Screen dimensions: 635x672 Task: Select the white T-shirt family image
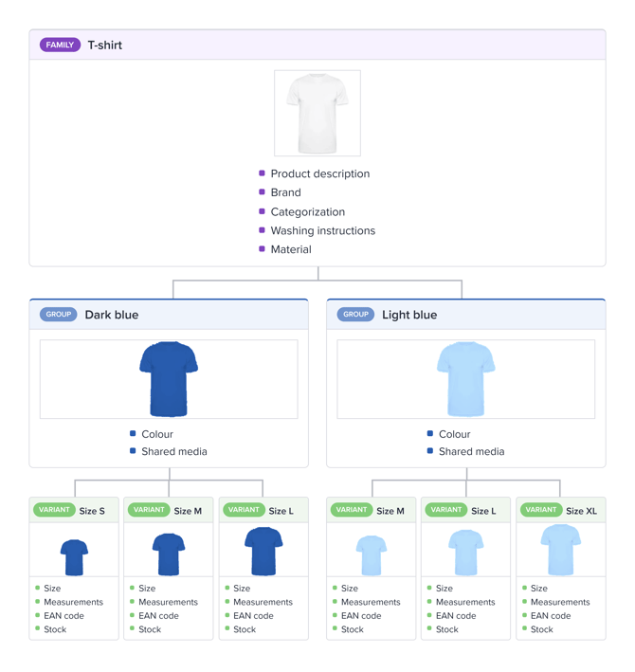pyautogui.click(x=317, y=113)
